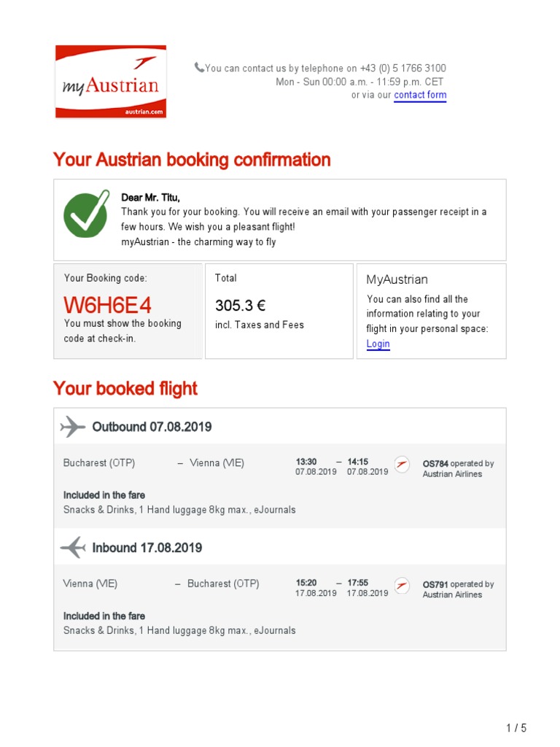Click the 13:30 outbound departure time
This screenshot has height=747, width=560.
(x=306, y=462)
